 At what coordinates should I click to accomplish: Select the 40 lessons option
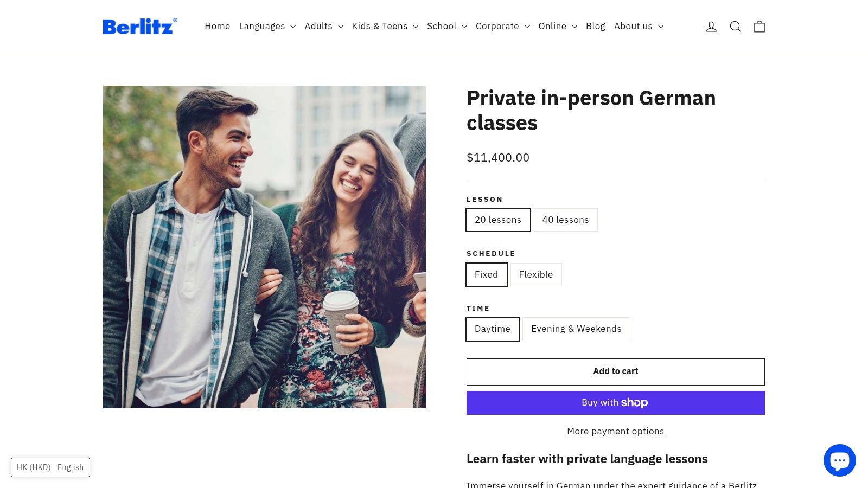coord(565,220)
